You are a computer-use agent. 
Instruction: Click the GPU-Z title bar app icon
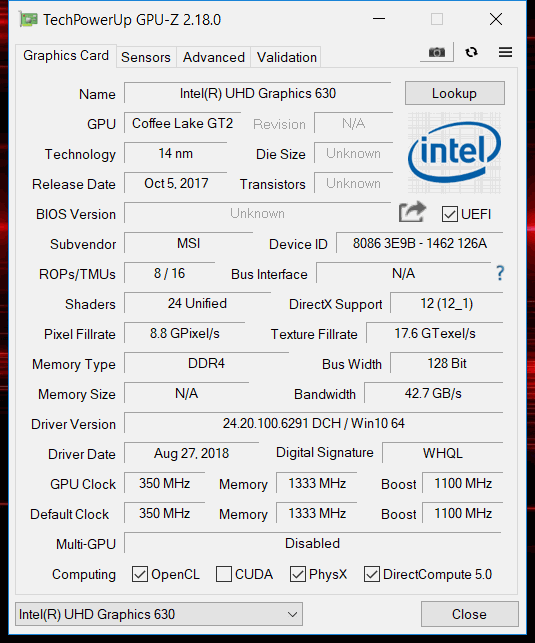pyautogui.click(x=29, y=19)
